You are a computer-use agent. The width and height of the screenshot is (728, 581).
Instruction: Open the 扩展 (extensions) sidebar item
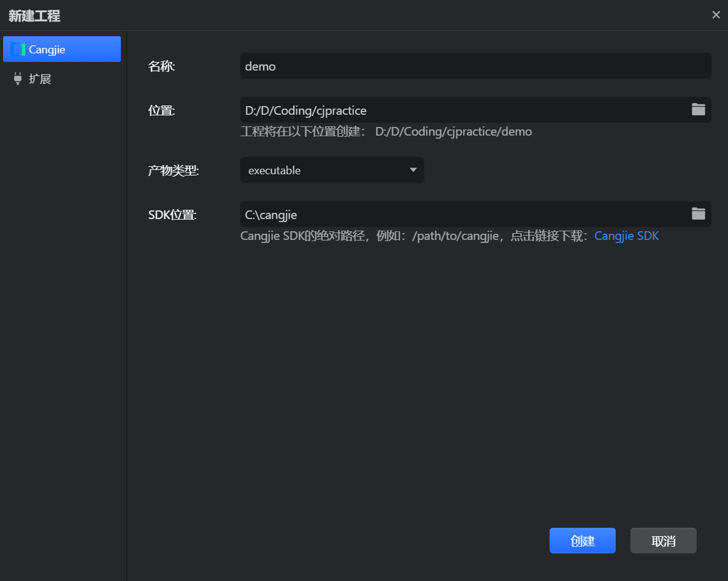pos(62,79)
